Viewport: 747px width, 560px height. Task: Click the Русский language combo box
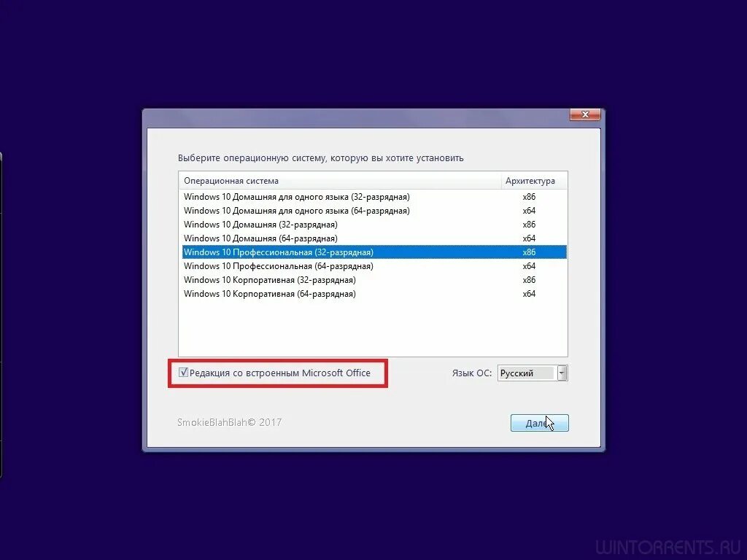tap(532, 373)
